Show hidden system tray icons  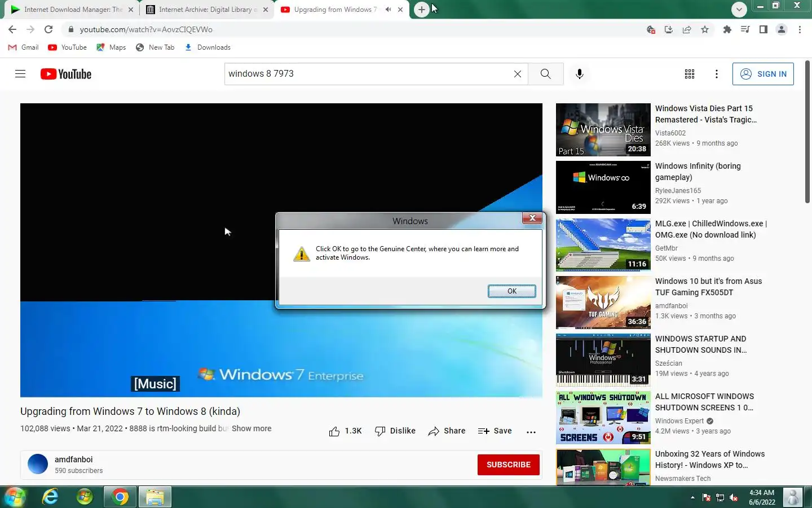click(692, 497)
